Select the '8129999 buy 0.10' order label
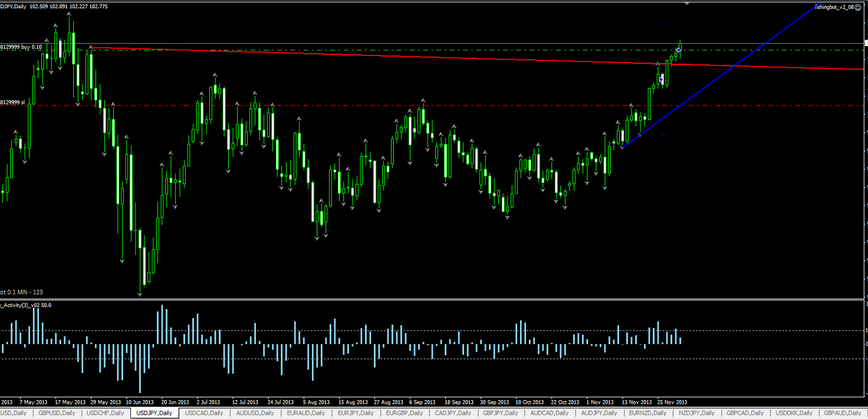 coord(21,47)
